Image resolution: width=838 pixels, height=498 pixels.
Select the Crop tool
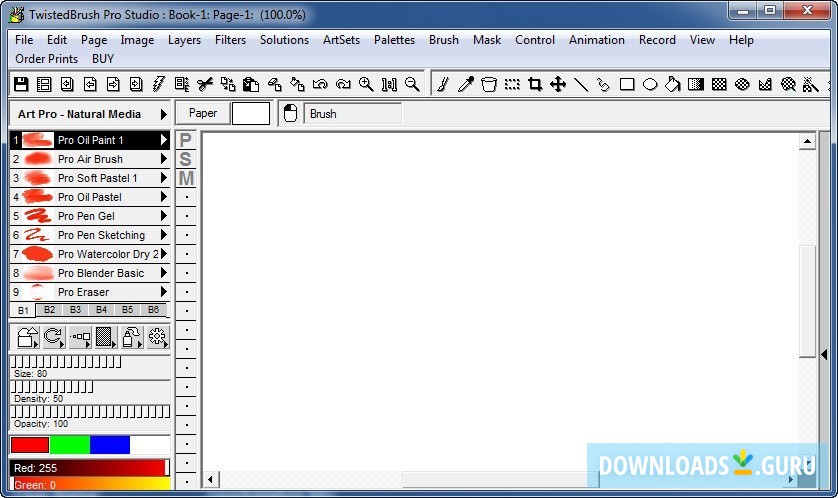pyautogui.click(x=535, y=84)
